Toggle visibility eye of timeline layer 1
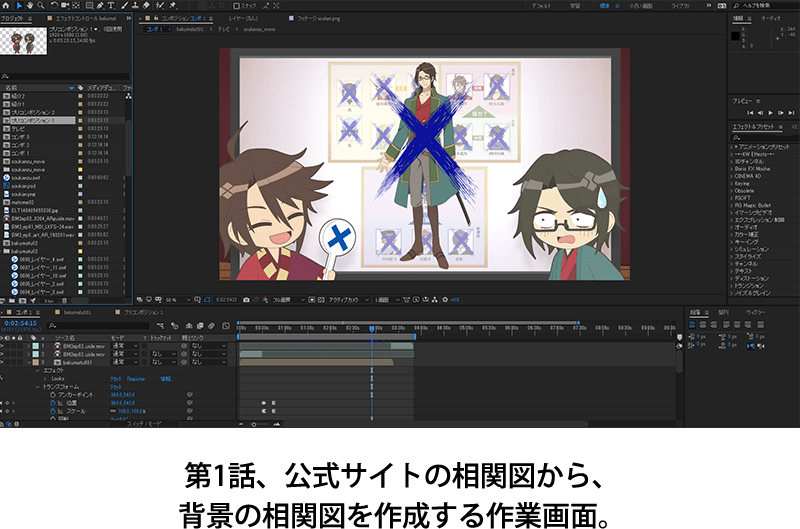800x529 pixels. pyautogui.click(x=2, y=346)
